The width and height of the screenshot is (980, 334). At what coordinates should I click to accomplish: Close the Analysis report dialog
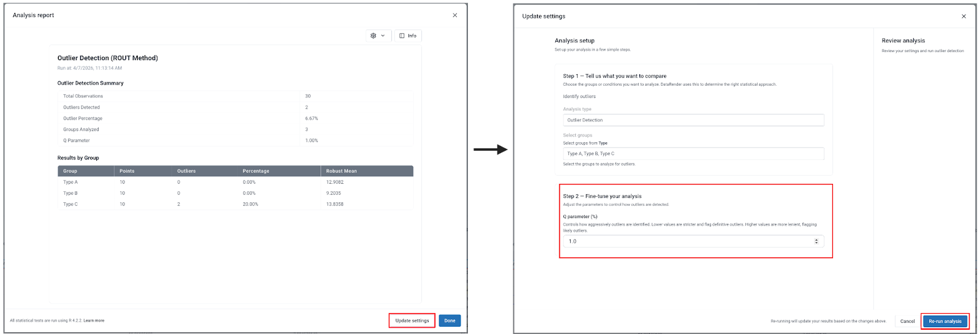click(454, 15)
